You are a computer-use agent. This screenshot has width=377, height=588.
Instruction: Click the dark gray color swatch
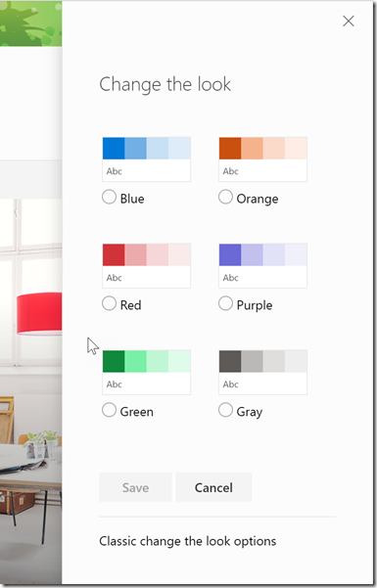230,361
